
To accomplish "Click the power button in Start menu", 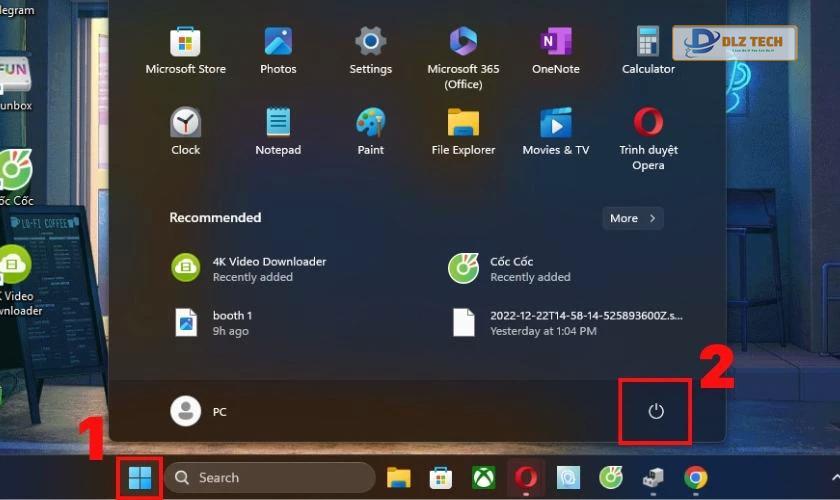I will tap(656, 412).
